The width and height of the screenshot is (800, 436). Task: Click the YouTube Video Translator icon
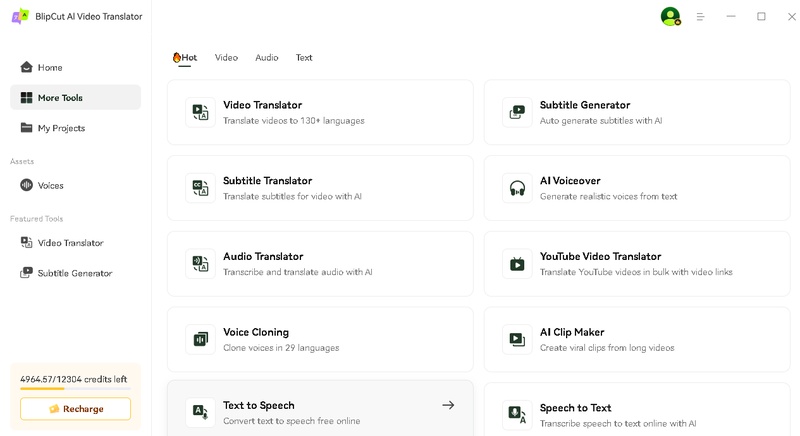517,264
